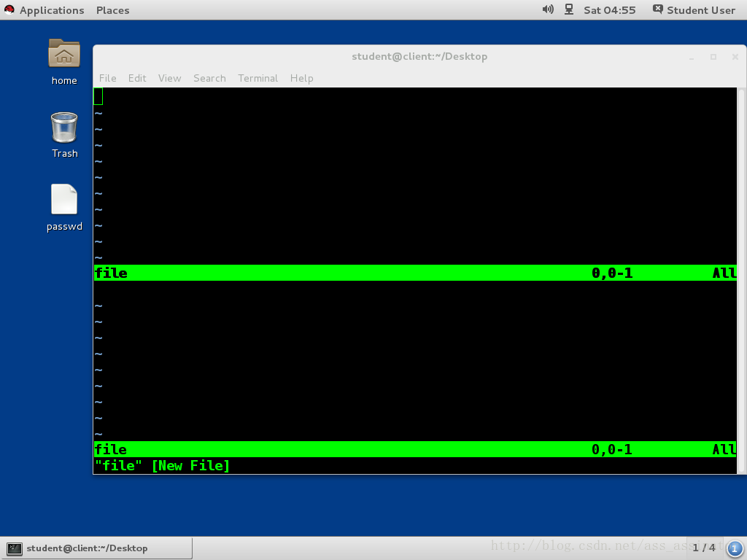The image size is (747, 560).
Task: Open the Applications menu
Action: coord(52,10)
